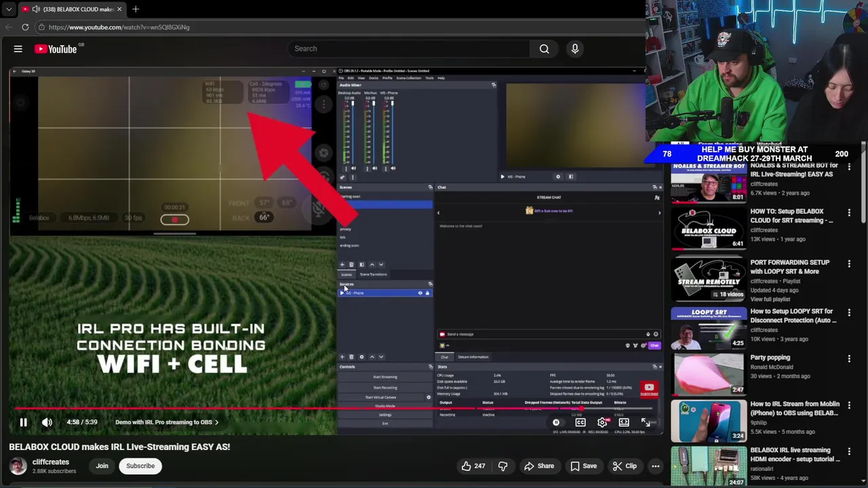Open 'How to IRL Stream from Moblin' title
The width and height of the screenshot is (868, 488).
tap(795, 409)
